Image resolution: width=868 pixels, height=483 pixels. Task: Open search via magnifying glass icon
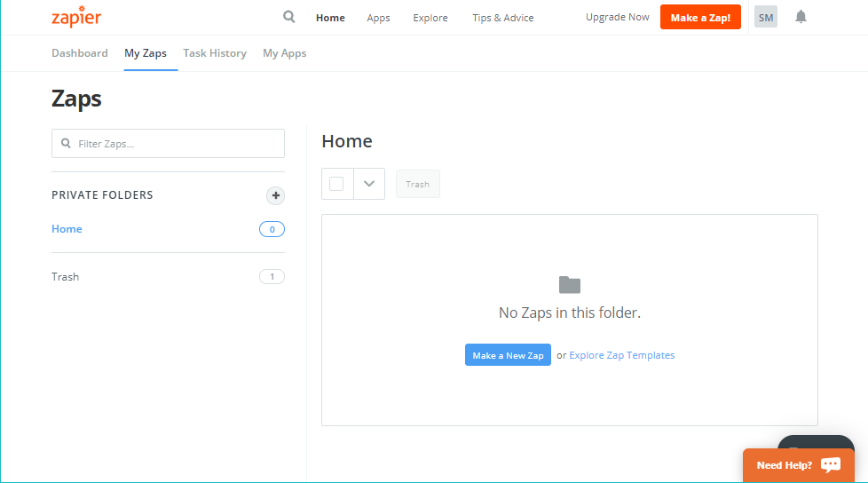pos(288,17)
